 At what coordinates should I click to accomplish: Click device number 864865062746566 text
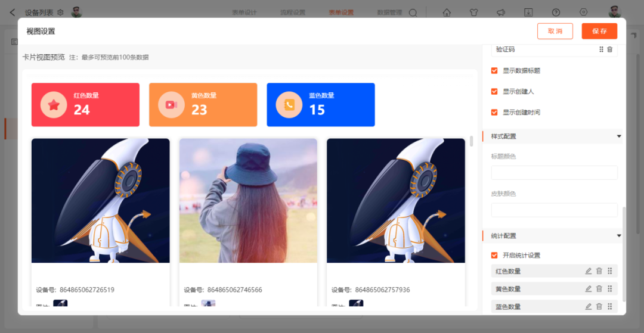[x=234, y=290]
